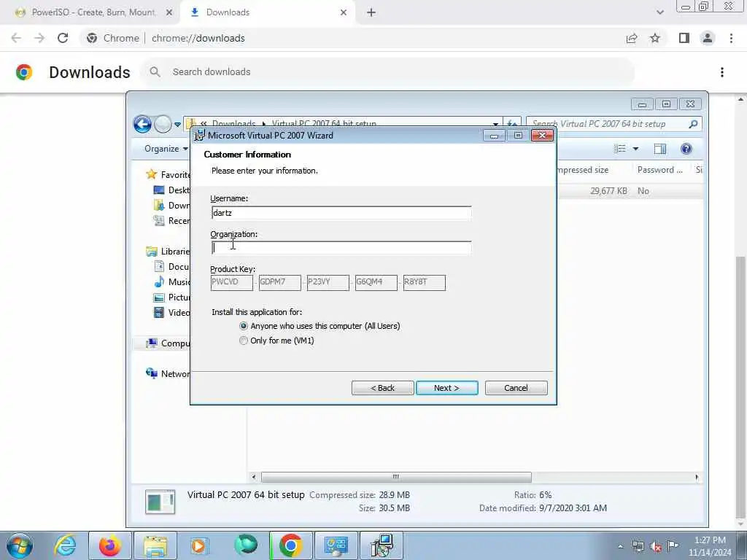Go back in Virtual PC wizard
Image resolution: width=747 pixels, height=560 pixels.
point(382,388)
